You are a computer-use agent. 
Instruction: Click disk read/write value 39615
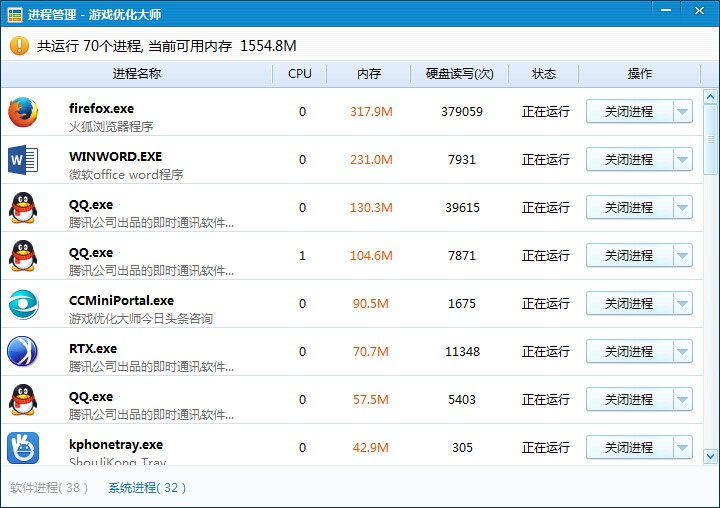click(x=462, y=208)
